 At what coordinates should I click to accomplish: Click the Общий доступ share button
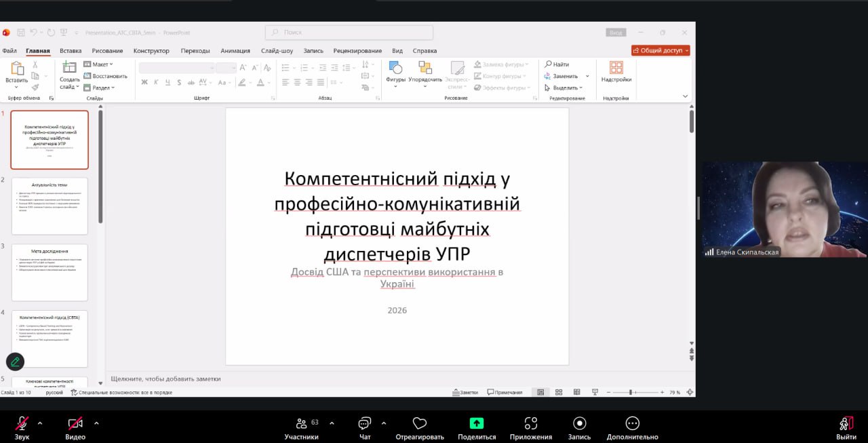[x=660, y=50]
